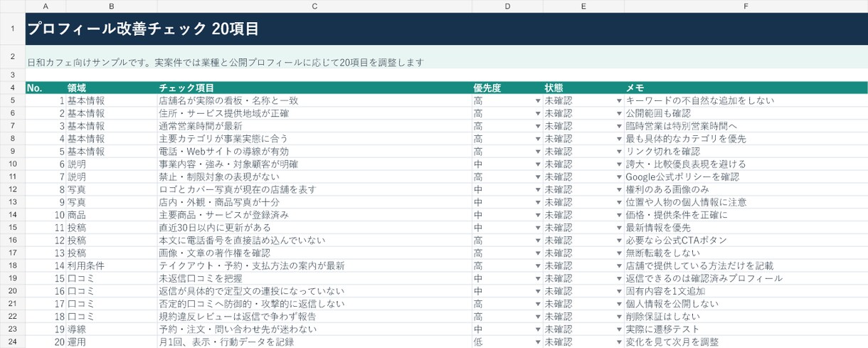Open priority dropdown showing 低 in row 20
The width and height of the screenshot is (868, 348).
click(538, 342)
